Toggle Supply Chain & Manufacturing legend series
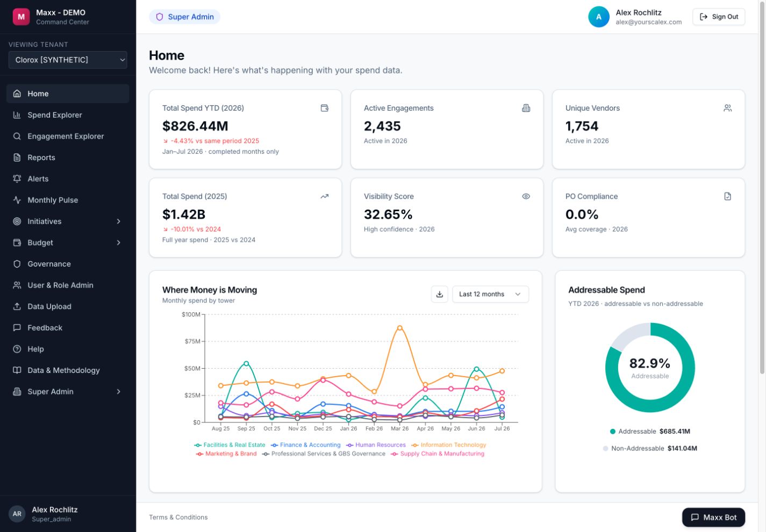The width and height of the screenshot is (766, 532). (x=438, y=454)
